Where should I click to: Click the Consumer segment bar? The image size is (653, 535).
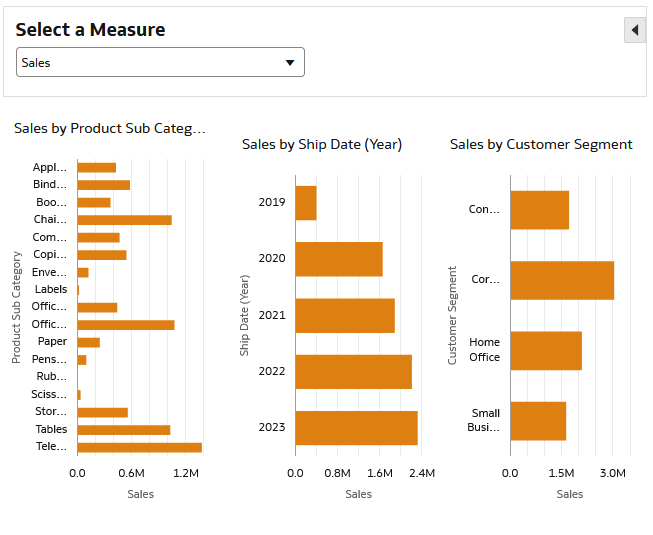pyautogui.click(x=540, y=210)
